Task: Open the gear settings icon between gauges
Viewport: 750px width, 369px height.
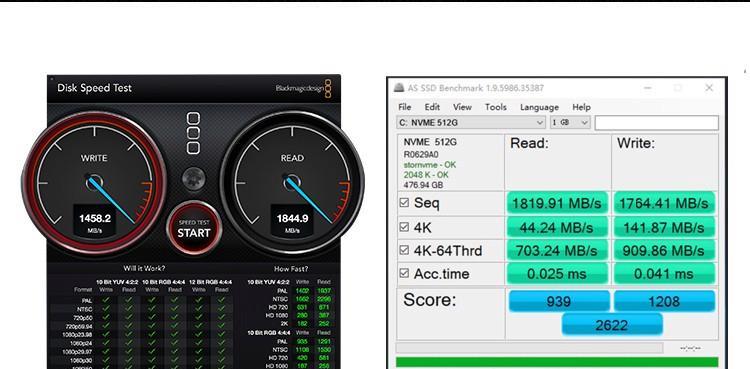Action: 194,179
